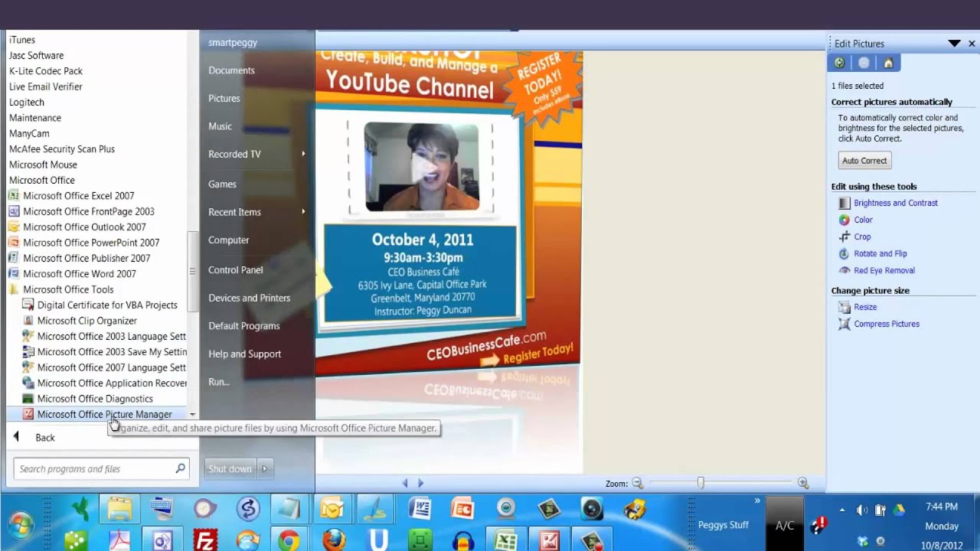Go to next picture arrow
The height and width of the screenshot is (551, 980).
420,483
